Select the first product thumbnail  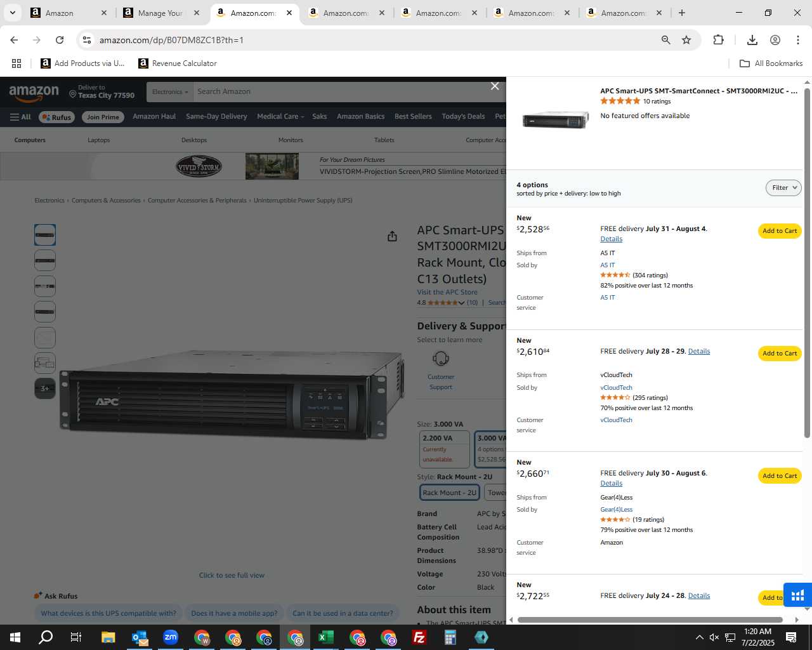click(45, 235)
